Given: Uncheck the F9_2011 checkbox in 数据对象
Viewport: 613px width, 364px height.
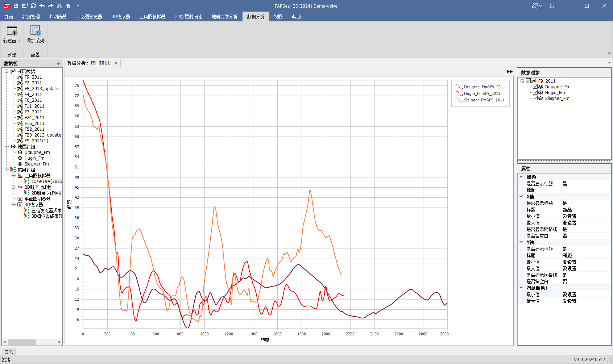Looking at the screenshot, I should 529,81.
